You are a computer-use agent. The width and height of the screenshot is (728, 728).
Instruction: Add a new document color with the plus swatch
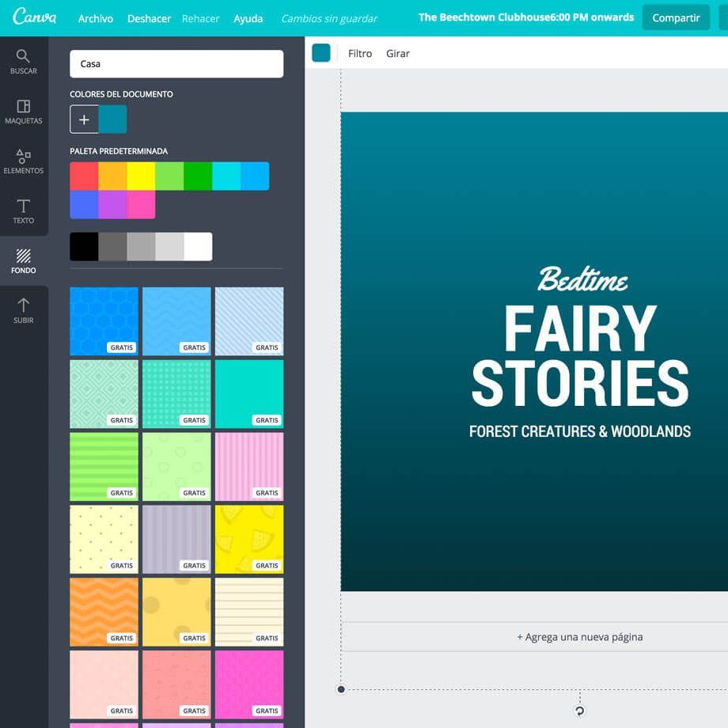[x=84, y=119]
